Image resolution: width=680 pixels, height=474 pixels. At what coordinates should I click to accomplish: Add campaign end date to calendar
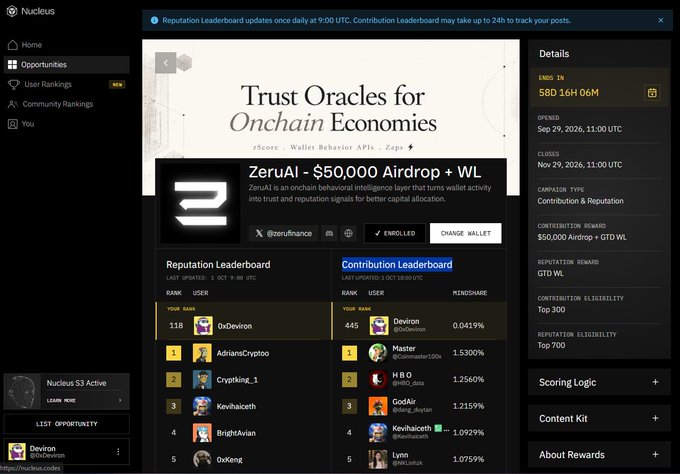[652, 92]
